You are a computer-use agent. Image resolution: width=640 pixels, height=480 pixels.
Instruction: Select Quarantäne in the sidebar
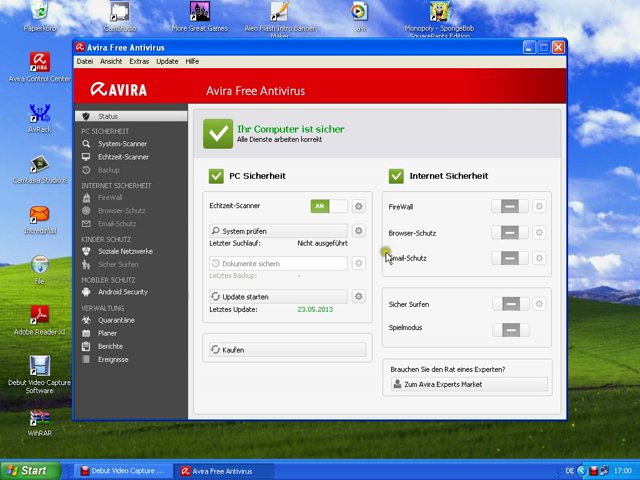(x=116, y=320)
